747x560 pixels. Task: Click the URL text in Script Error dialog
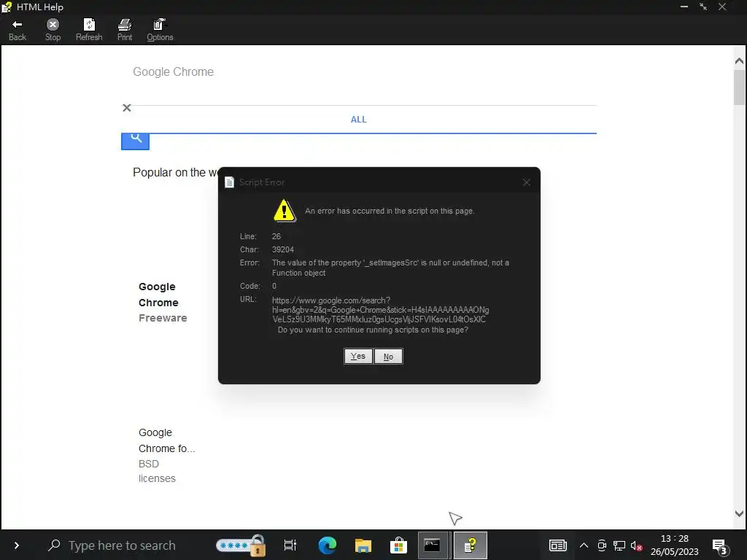380,310
